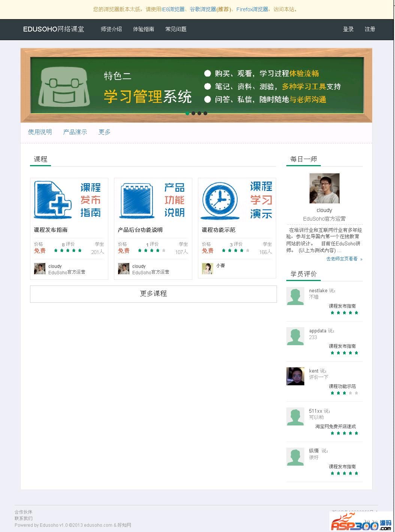Open the 好知网 footer link
The width and height of the screenshot is (395, 532).
[124, 525]
